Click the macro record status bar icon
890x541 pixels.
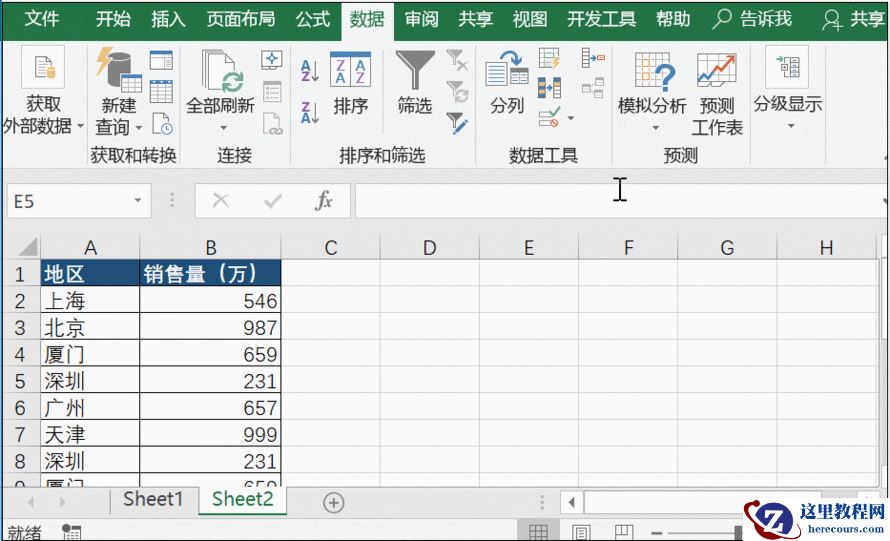coord(71,532)
